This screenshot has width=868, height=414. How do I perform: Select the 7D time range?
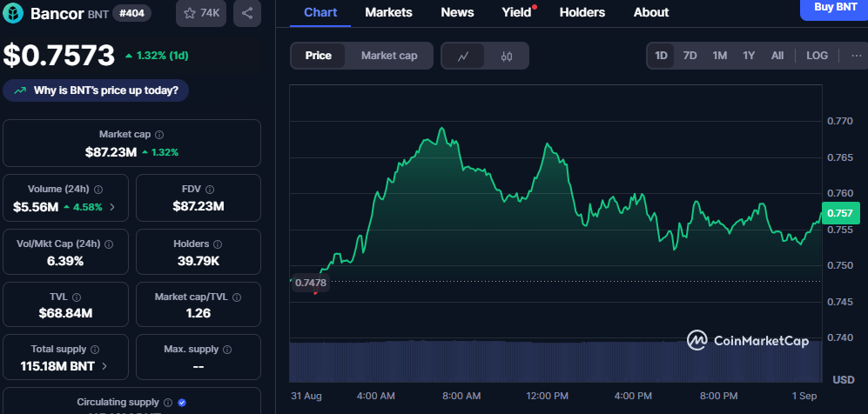pyautogui.click(x=690, y=56)
